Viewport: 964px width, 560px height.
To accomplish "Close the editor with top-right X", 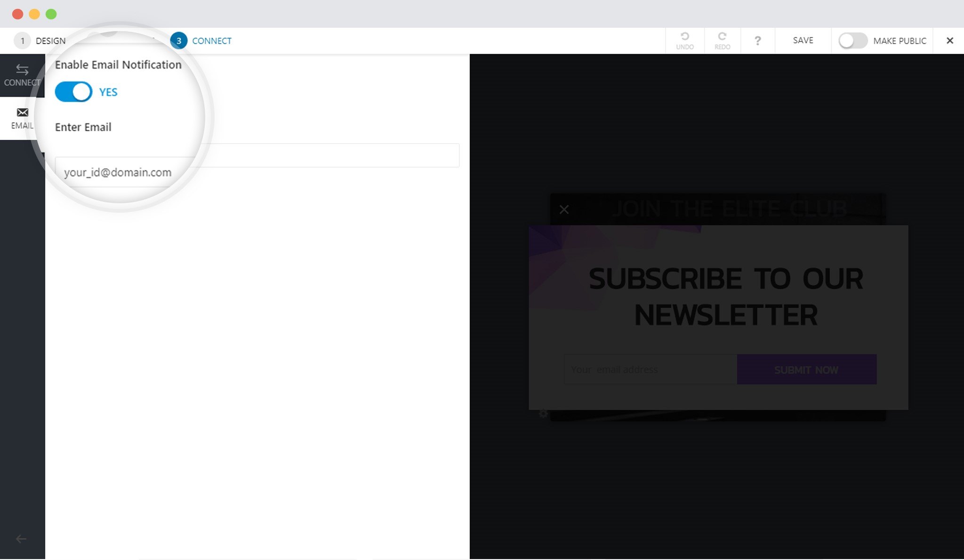I will (950, 41).
